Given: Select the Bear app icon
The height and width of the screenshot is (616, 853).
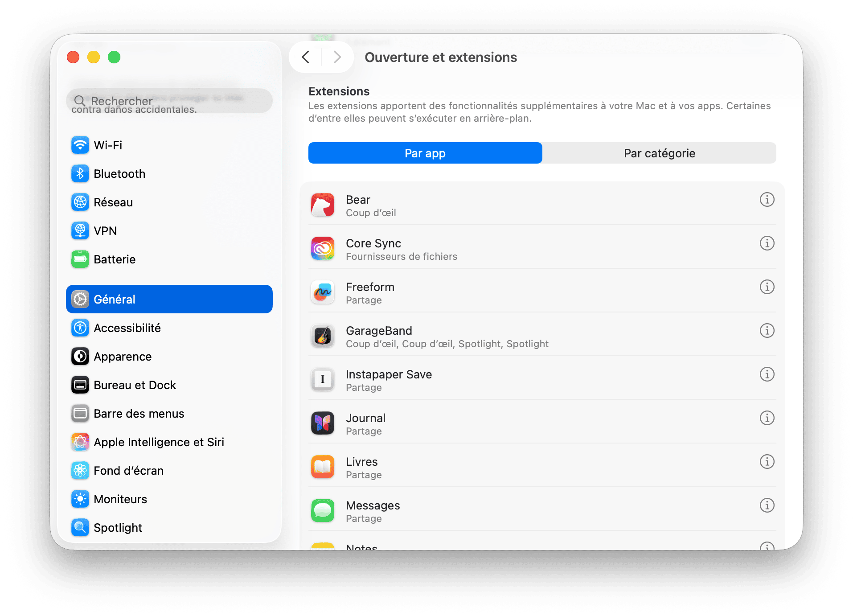Looking at the screenshot, I should (322, 205).
